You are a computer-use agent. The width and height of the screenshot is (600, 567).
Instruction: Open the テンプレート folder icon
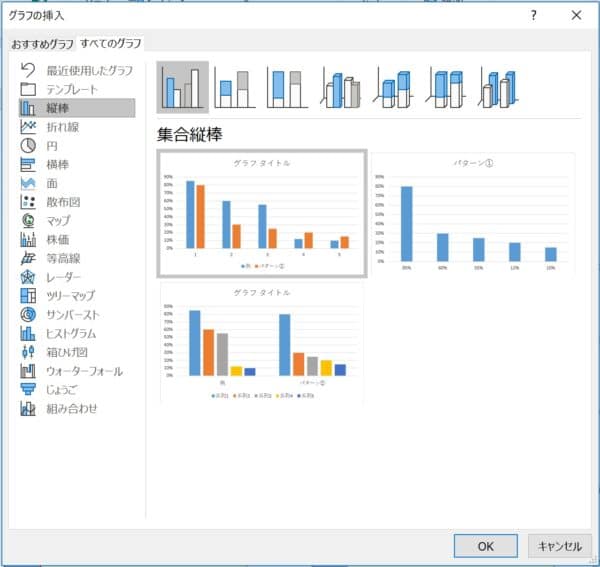pos(28,89)
